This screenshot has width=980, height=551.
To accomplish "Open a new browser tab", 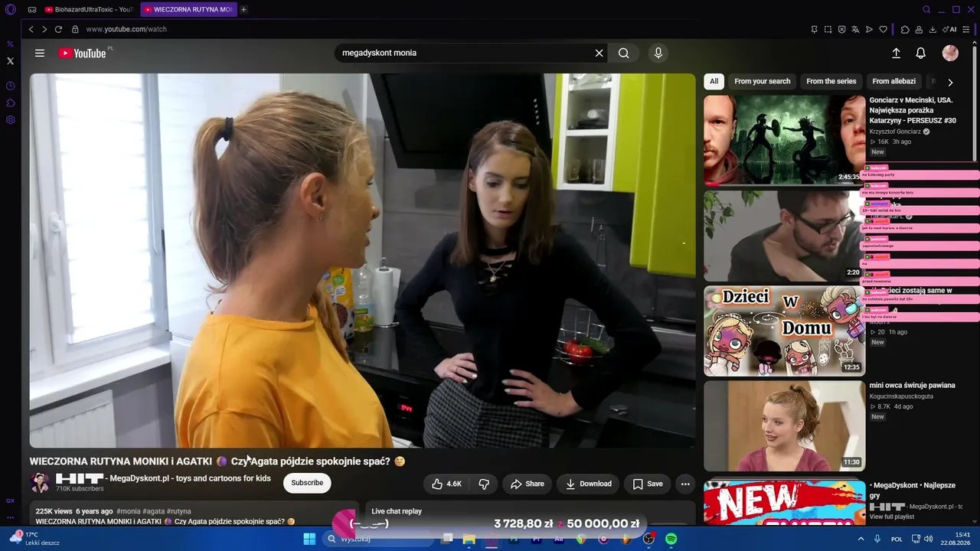I will pyautogui.click(x=243, y=10).
